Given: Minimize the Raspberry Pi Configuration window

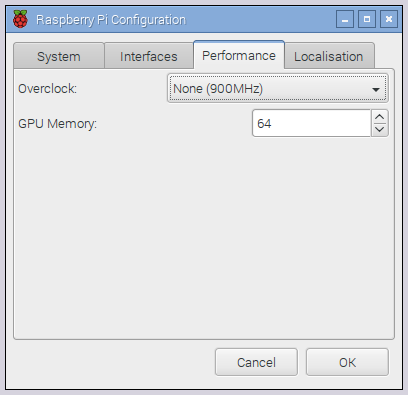Looking at the screenshot, I should pos(345,19).
